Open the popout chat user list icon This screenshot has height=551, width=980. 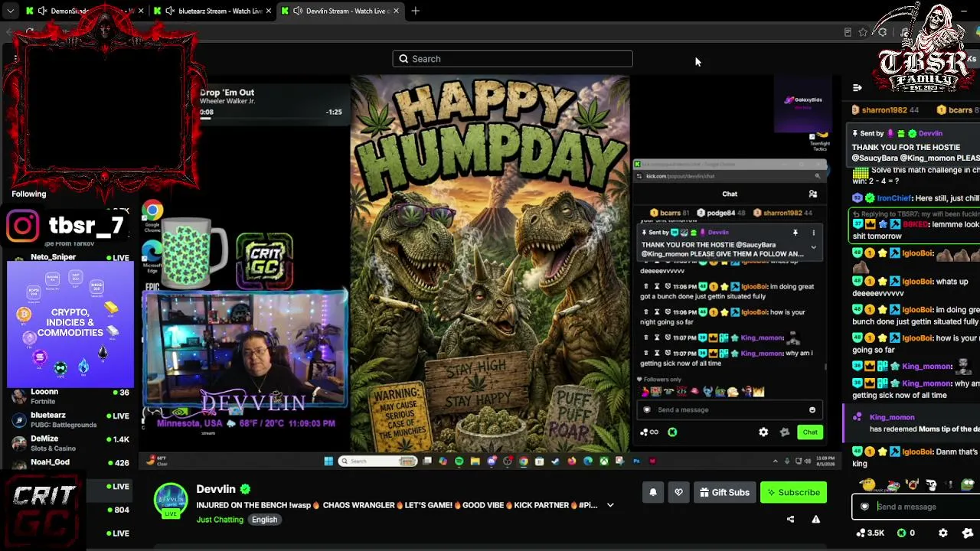pyautogui.click(x=813, y=194)
